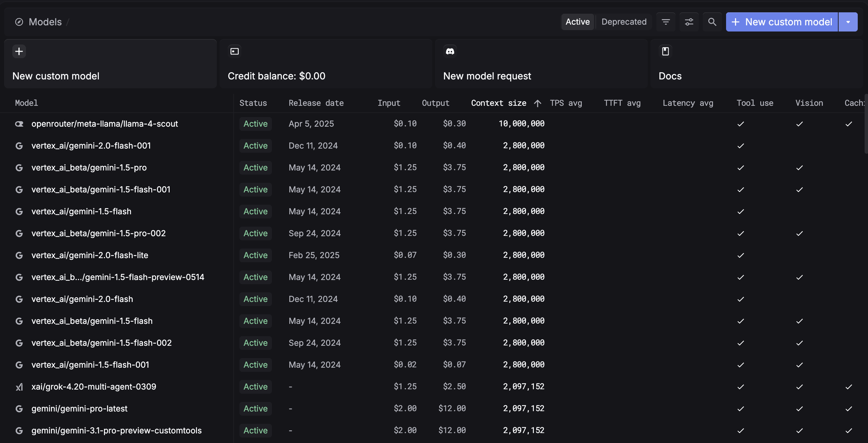Click Google icon beside vertex_ai_beta/gemini-1.5-pro

pos(19,168)
